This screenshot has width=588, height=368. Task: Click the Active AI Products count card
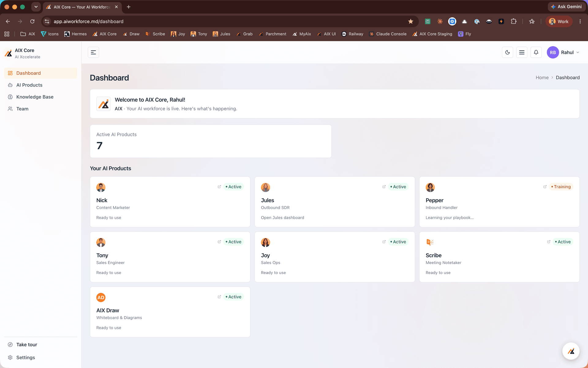[211, 141]
